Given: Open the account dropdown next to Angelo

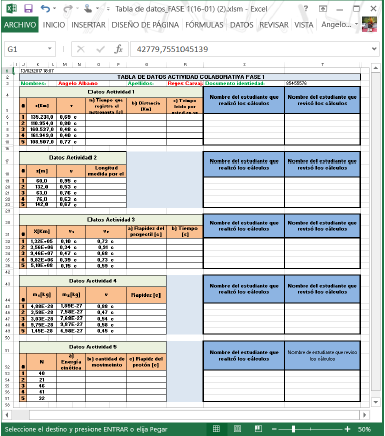Looking at the screenshot, I should [x=356, y=24].
